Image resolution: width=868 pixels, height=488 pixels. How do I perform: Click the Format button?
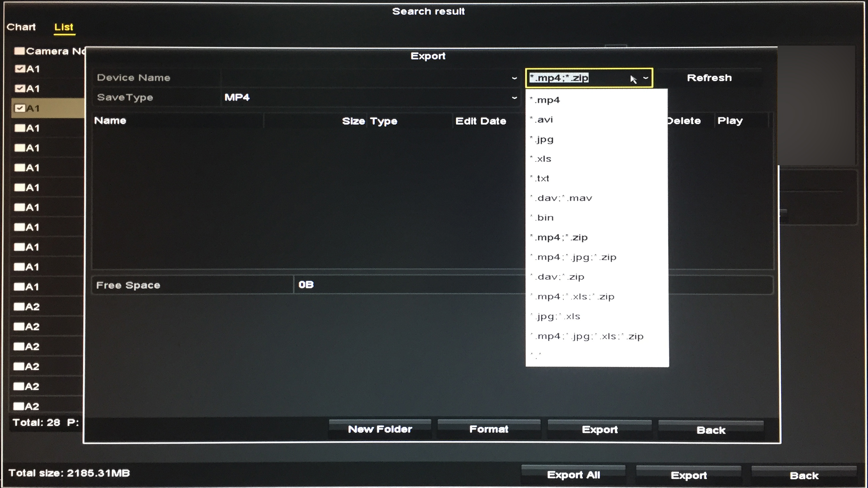coord(489,429)
